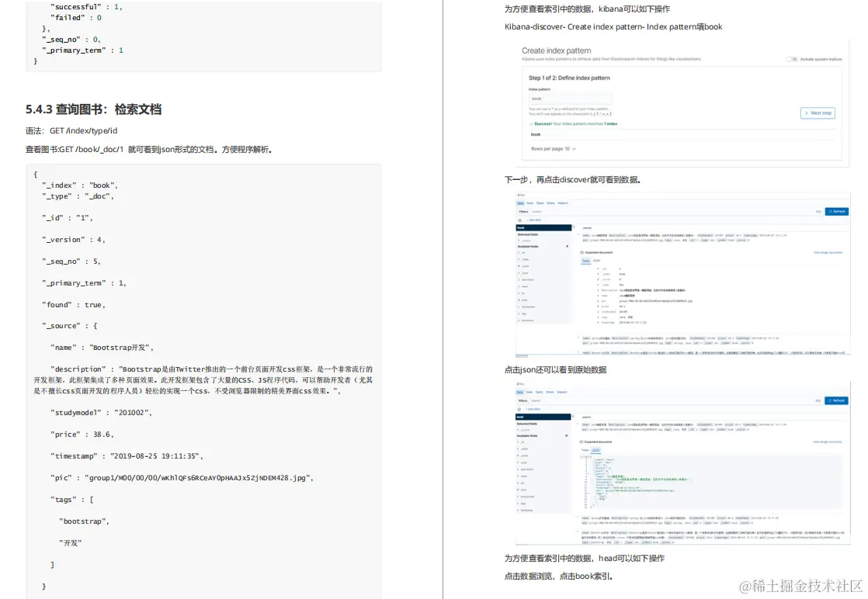Select the JSON tab beside the active Table tab
Image resolution: width=868 pixels, height=599 pixels.
coord(597,261)
